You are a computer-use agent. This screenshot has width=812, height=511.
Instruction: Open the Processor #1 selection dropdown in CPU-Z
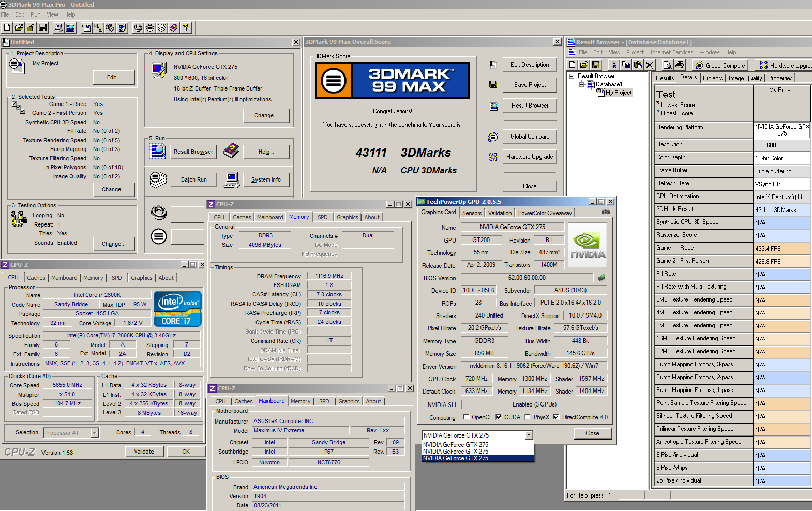pos(94,433)
